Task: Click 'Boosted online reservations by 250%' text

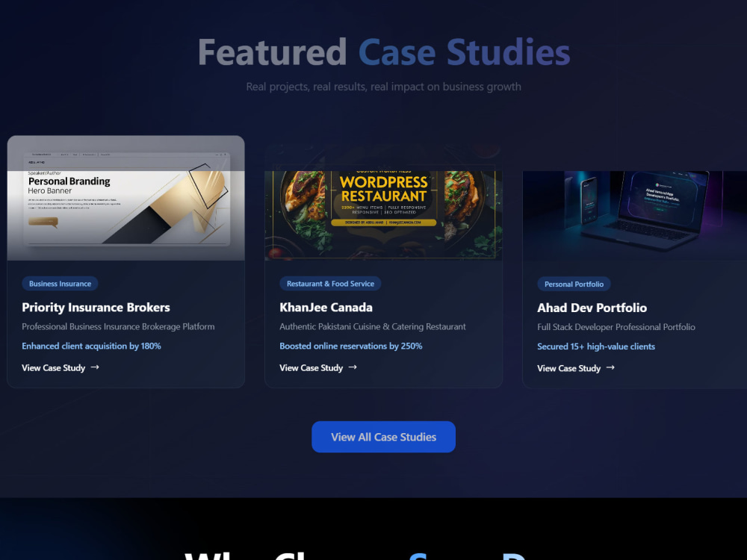Action: click(x=351, y=346)
